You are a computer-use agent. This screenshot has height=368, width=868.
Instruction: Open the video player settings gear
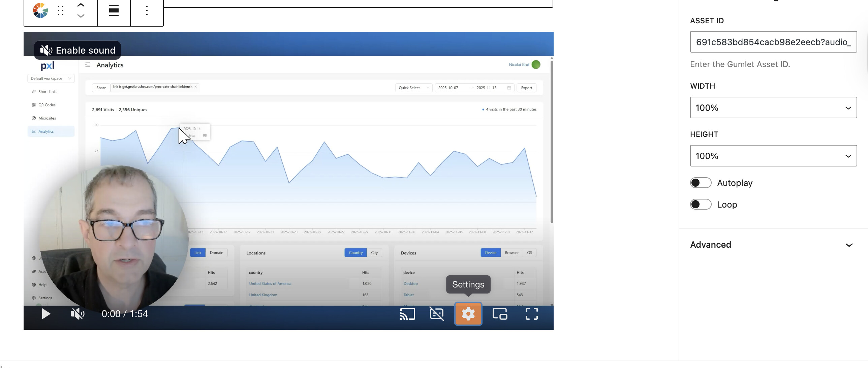(x=468, y=314)
